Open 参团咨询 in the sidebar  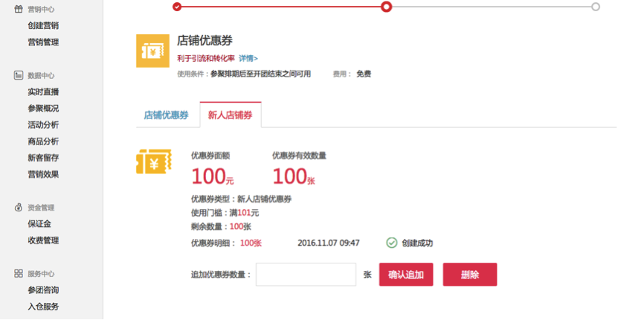point(43,290)
